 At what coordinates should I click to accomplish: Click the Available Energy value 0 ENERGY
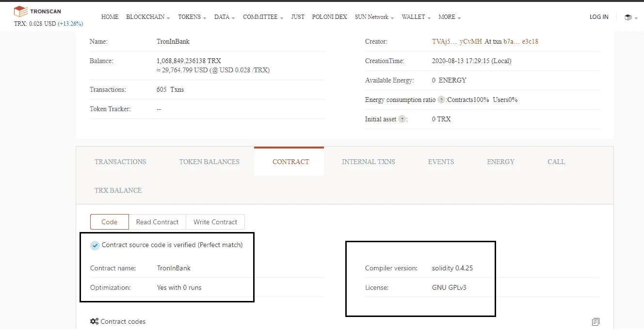point(449,80)
